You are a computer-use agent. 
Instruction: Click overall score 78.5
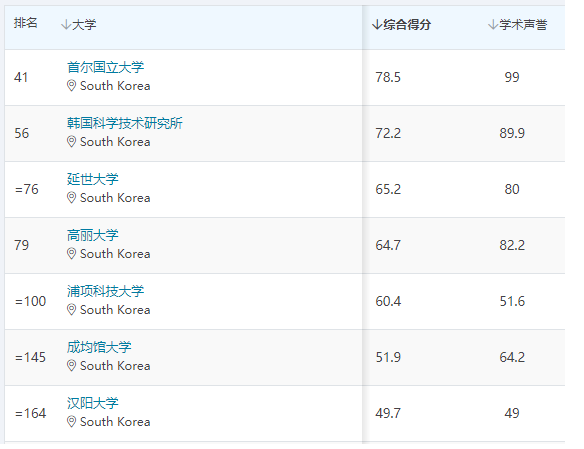point(388,77)
